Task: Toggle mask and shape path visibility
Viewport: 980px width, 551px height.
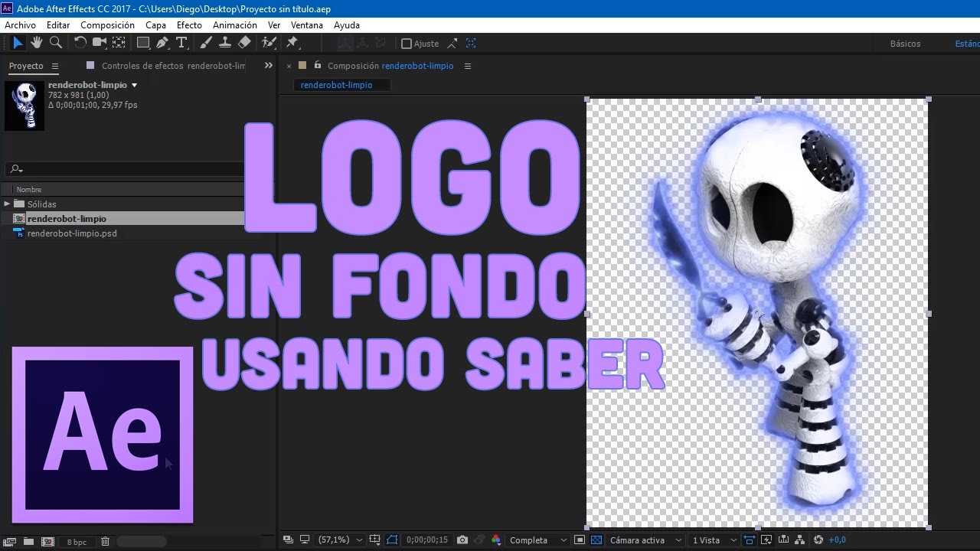Action: 392,540
